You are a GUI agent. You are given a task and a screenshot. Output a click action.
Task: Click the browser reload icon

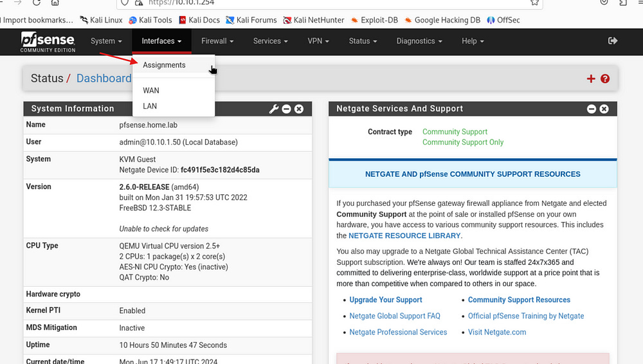37,3
